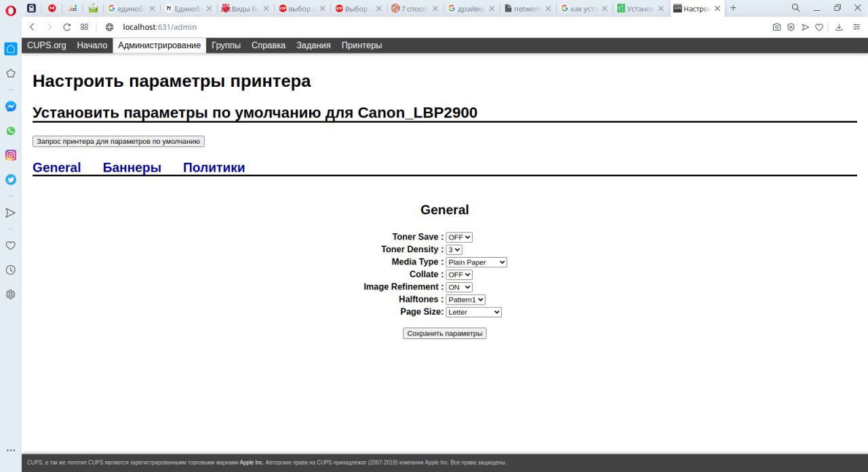Close the active 'Настрои' tab
This screenshot has height=472, width=868.
coord(717,9)
